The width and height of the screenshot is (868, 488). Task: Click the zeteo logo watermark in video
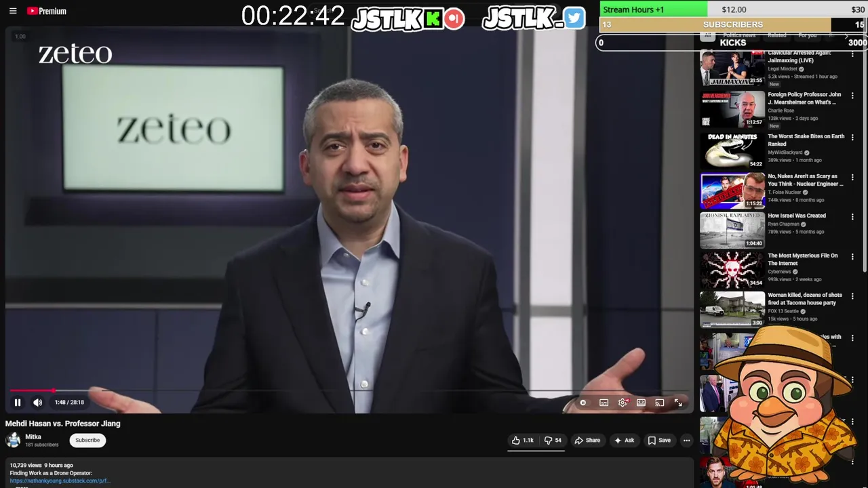coord(75,54)
